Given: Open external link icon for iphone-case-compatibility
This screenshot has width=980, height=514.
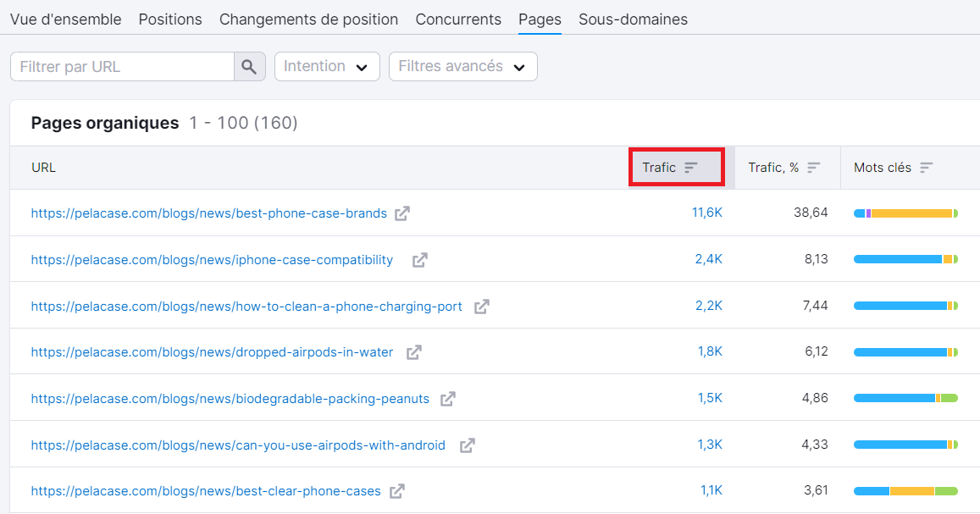Looking at the screenshot, I should pyautogui.click(x=419, y=260).
